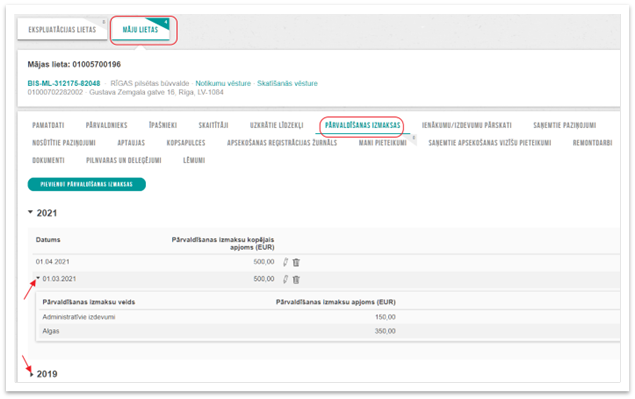Click Pievienot pārvaldīšanas izmaksas button
635x399 pixels.
pos(87,184)
